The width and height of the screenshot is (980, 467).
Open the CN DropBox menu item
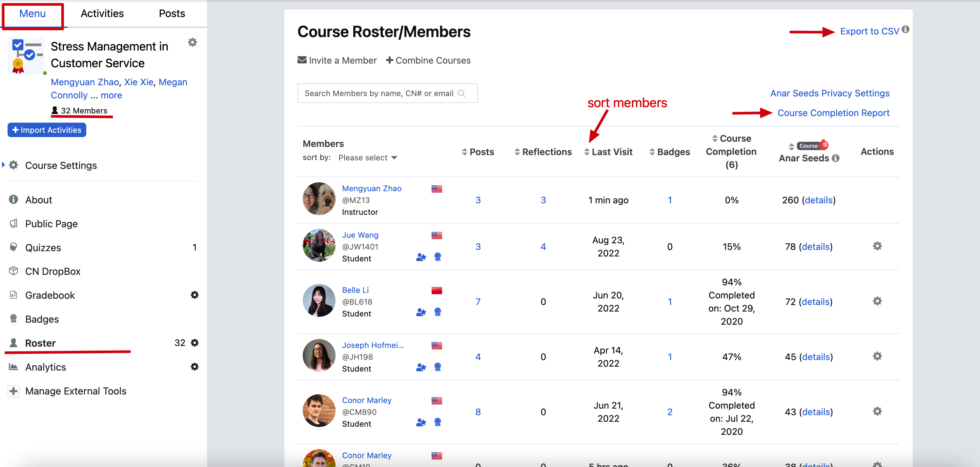pyautogui.click(x=52, y=271)
